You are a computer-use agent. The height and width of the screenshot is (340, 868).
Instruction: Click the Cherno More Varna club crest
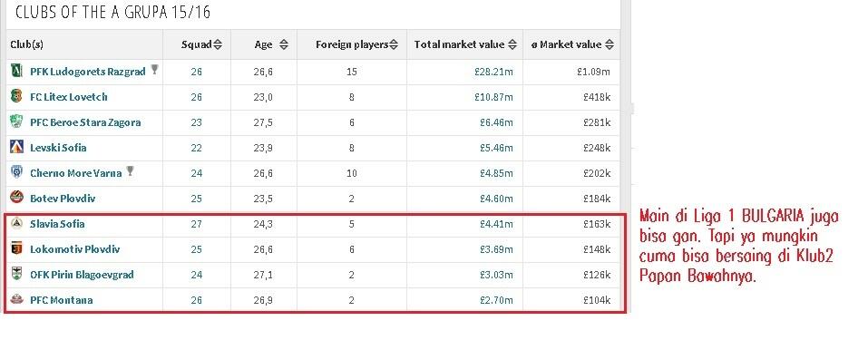pyautogui.click(x=16, y=173)
